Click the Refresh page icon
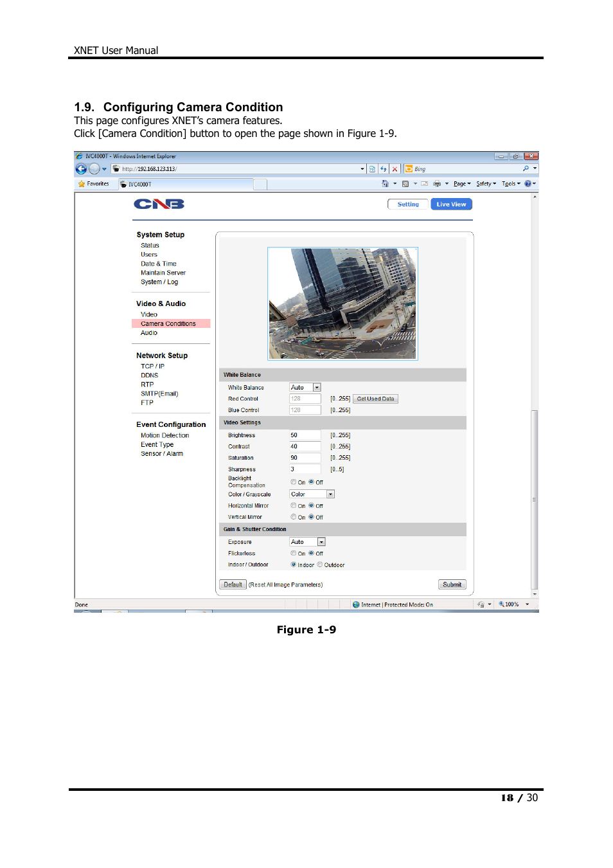The width and height of the screenshot is (613, 868). point(384,169)
